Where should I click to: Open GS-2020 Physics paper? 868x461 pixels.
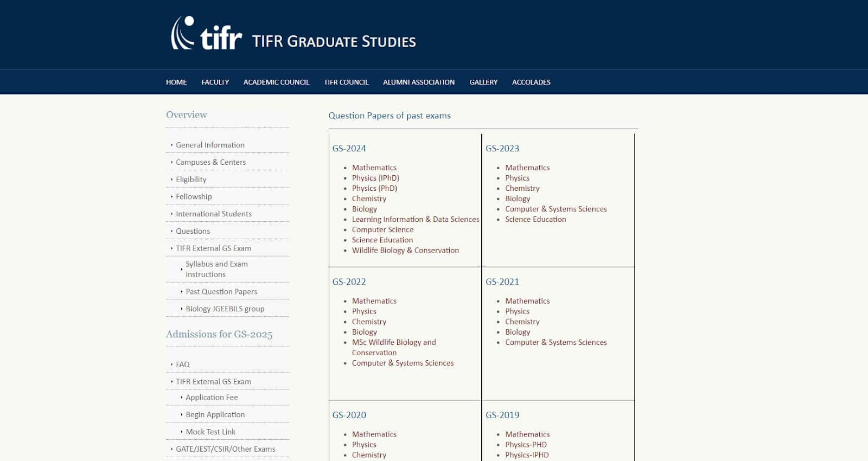364,445
